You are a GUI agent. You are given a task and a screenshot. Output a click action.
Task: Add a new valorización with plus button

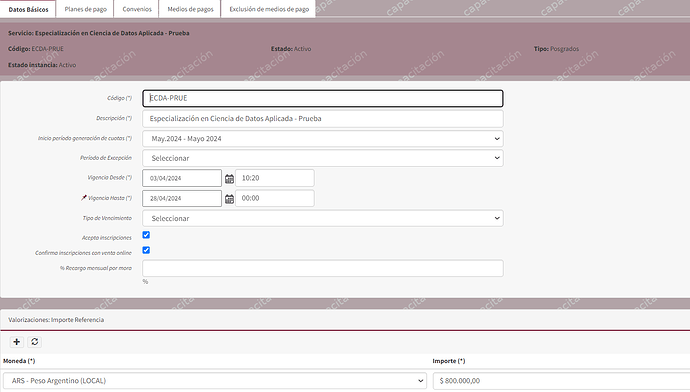click(x=17, y=342)
